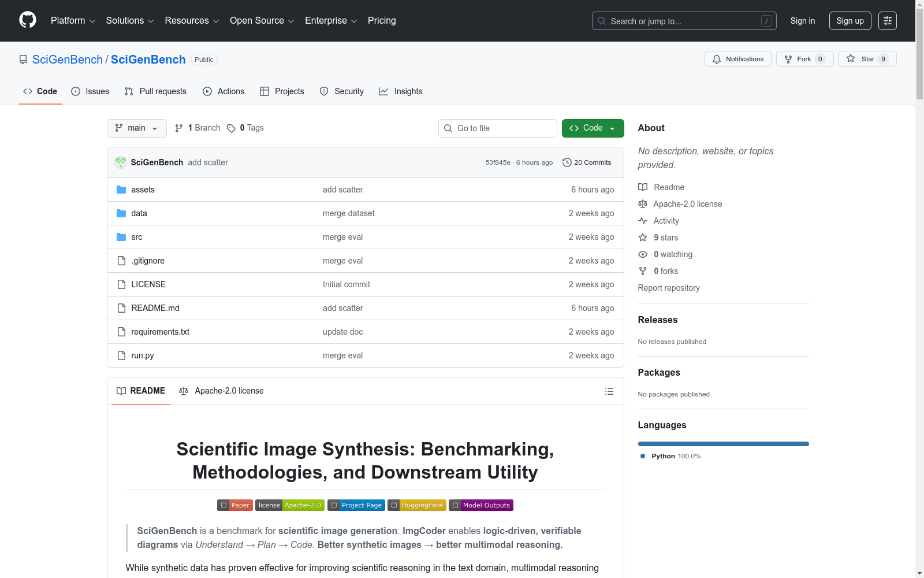The height and width of the screenshot is (578, 924).
Task: Open the SciGenBench owner link in breadcrumb
Action: click(68, 60)
